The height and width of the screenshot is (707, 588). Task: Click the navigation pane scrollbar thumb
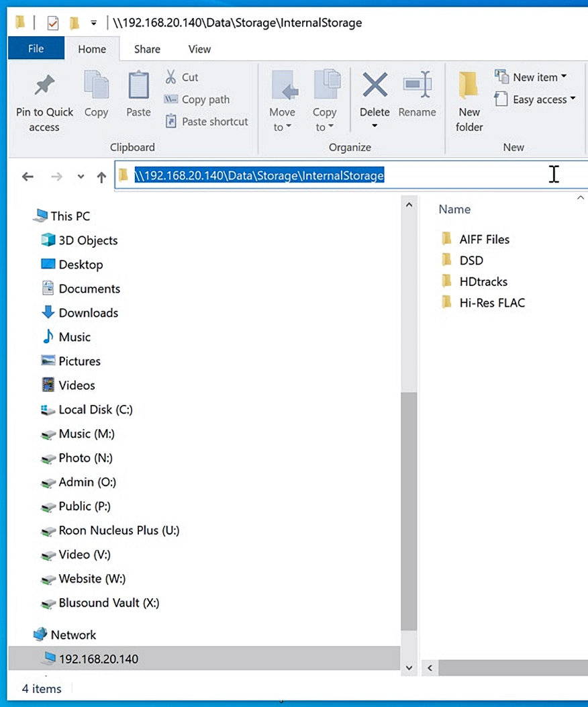(x=409, y=512)
